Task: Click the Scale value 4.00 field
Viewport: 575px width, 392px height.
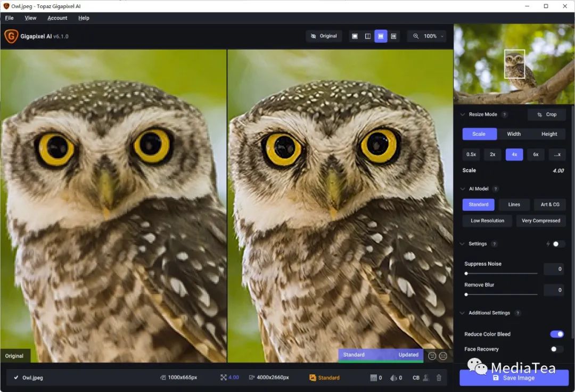Action: [558, 170]
